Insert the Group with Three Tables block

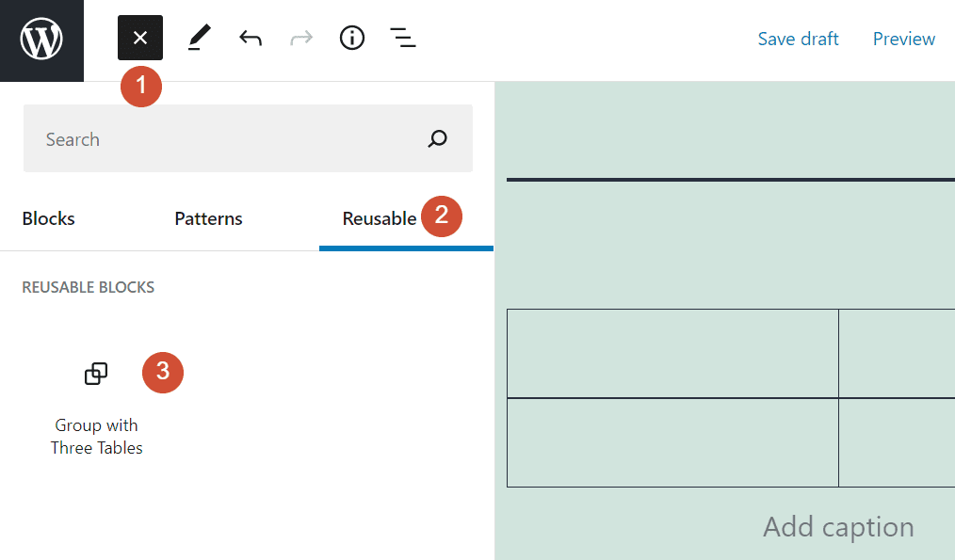pyautogui.click(x=95, y=373)
